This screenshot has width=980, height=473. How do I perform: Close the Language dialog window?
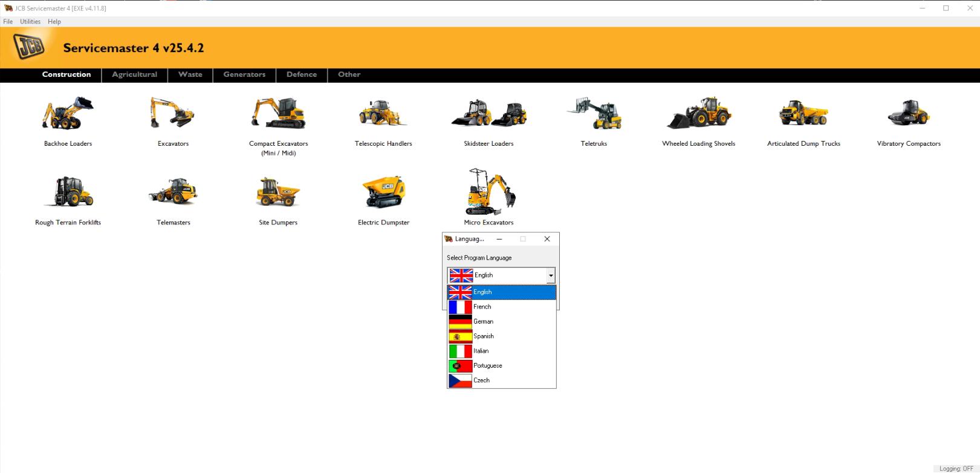[547, 239]
